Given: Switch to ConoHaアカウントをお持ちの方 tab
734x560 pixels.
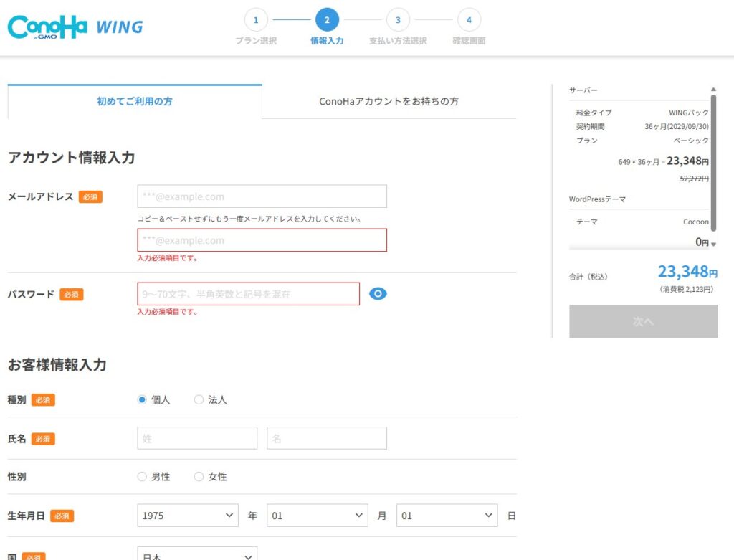Looking at the screenshot, I should [x=389, y=101].
